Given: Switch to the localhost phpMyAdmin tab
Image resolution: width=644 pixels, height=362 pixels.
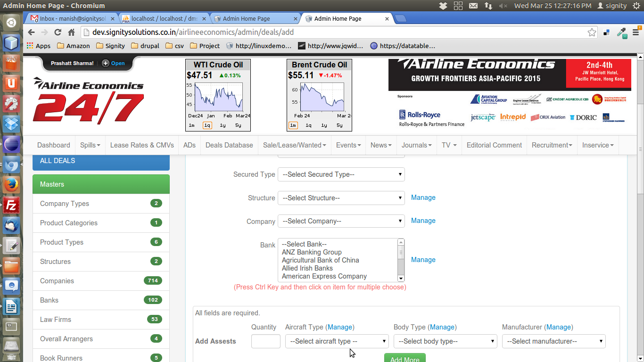Looking at the screenshot, I should pyautogui.click(x=164, y=18).
